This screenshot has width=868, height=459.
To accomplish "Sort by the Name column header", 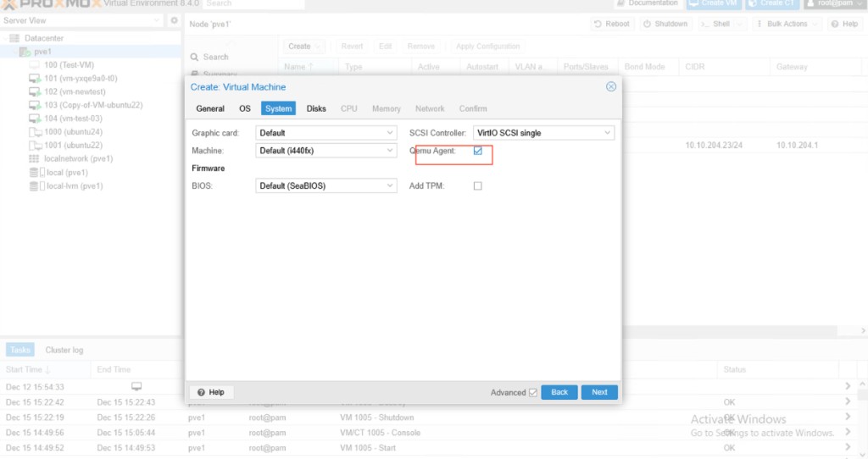I will 309,67.
